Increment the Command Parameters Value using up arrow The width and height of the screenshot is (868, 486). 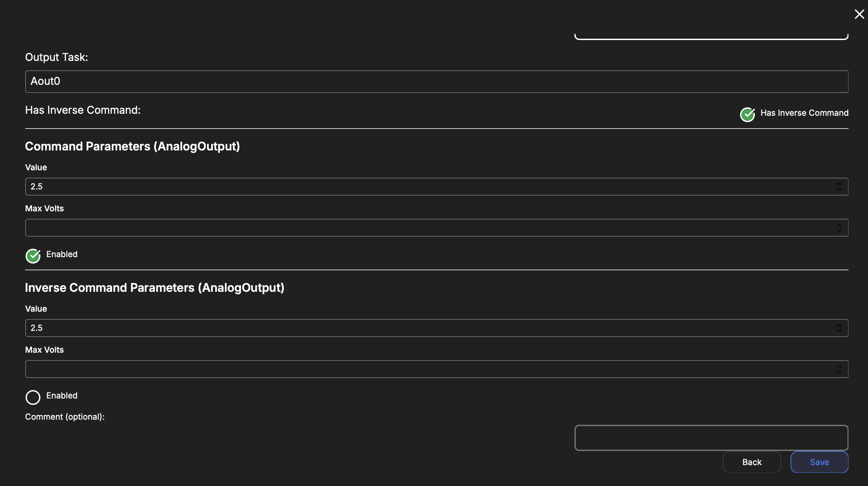839,184
